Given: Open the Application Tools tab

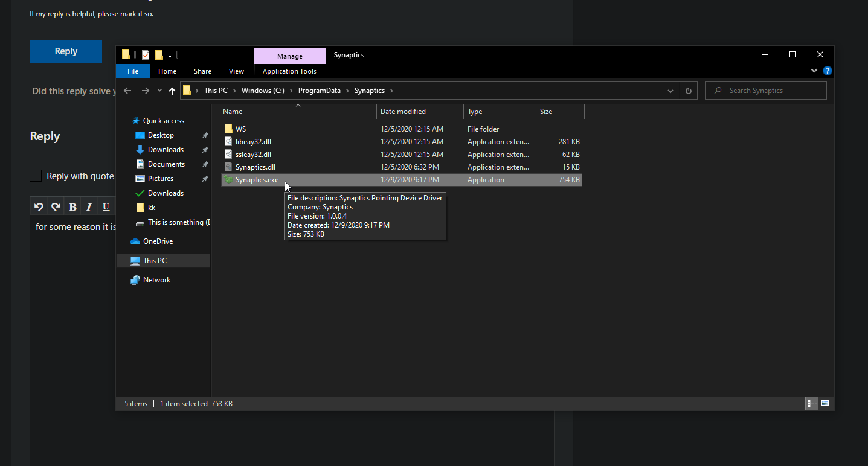Looking at the screenshot, I should pos(289,71).
